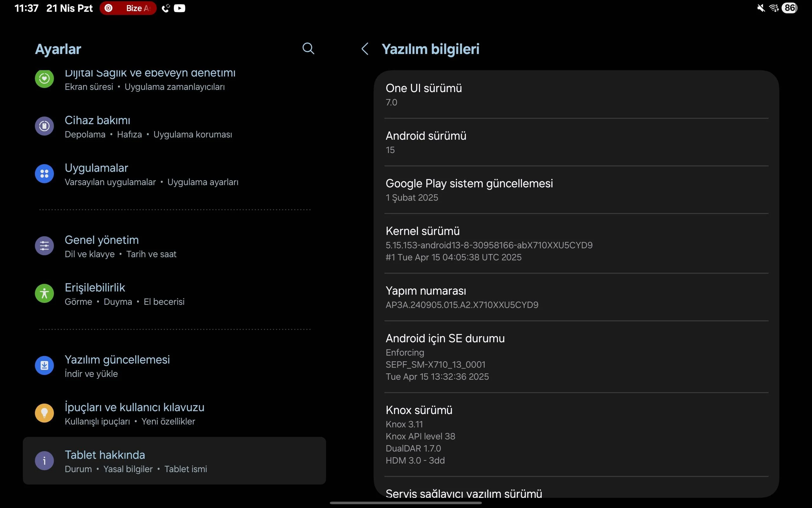Tap the Yazılım güncellemesi download icon
The width and height of the screenshot is (812, 508).
click(44, 365)
